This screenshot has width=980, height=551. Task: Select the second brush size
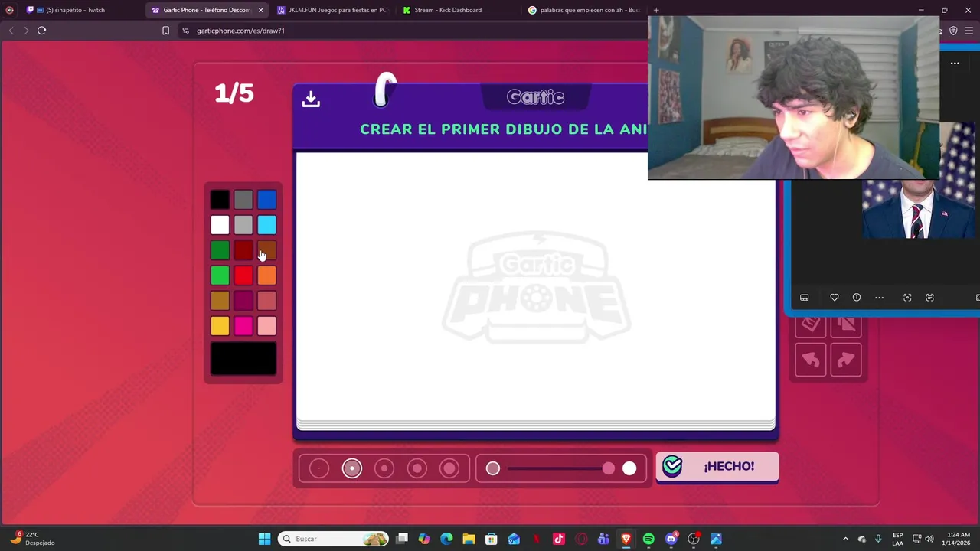(x=352, y=468)
